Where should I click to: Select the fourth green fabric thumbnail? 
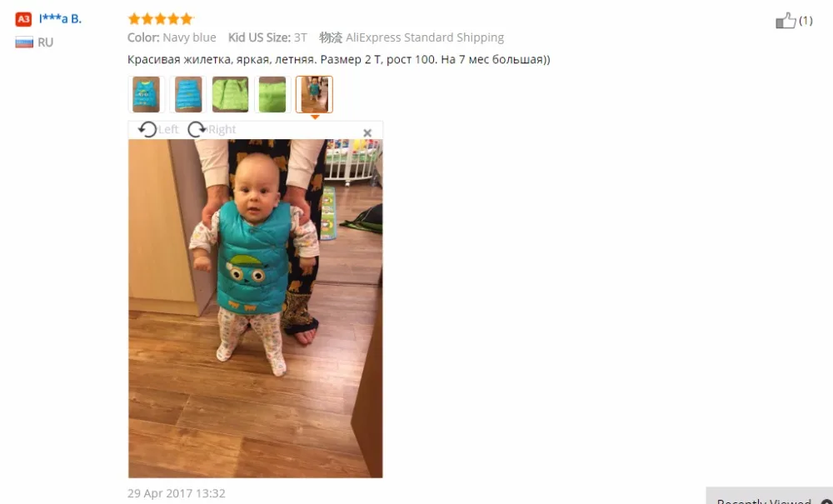[x=272, y=94]
